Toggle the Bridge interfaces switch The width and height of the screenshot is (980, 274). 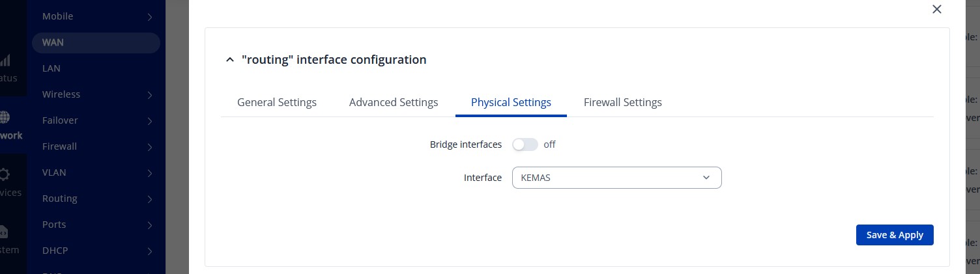525,144
